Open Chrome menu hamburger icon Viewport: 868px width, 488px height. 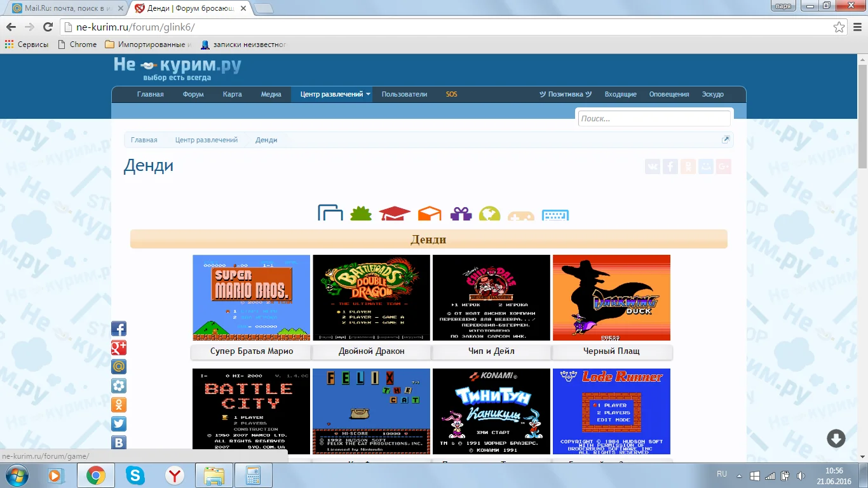tap(857, 27)
